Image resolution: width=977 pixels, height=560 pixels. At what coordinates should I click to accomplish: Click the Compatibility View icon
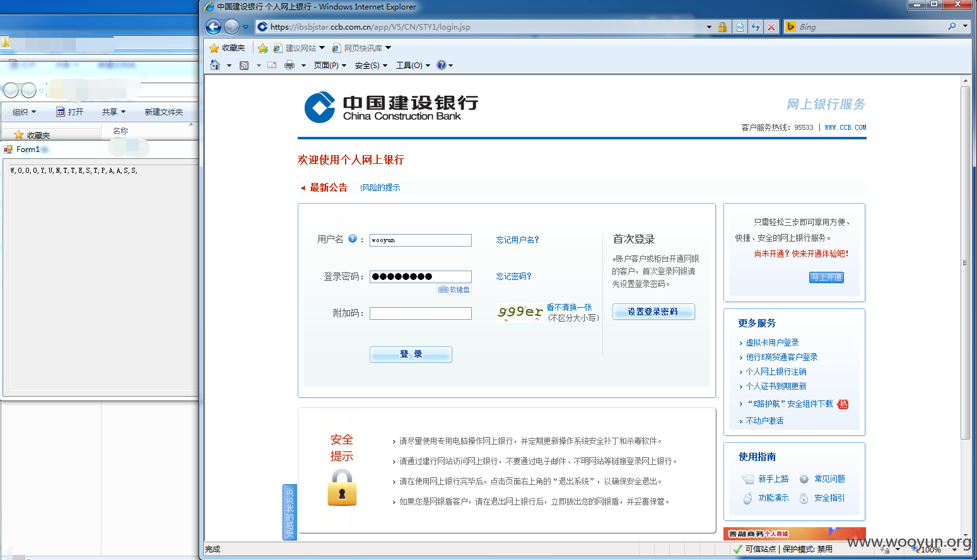pos(740,27)
